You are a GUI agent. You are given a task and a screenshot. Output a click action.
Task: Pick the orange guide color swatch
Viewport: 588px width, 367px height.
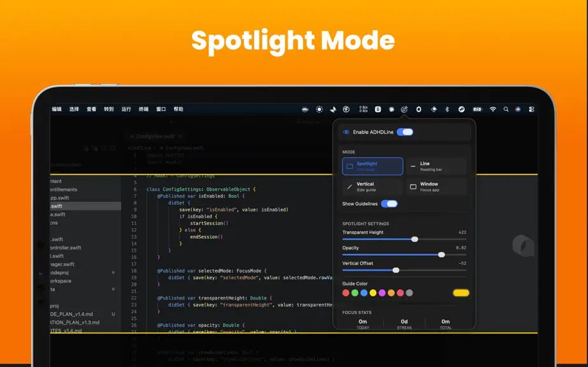coord(391,293)
